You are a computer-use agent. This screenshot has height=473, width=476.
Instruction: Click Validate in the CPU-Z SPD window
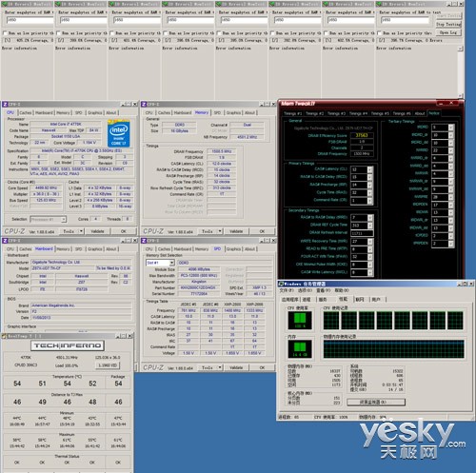(236, 367)
